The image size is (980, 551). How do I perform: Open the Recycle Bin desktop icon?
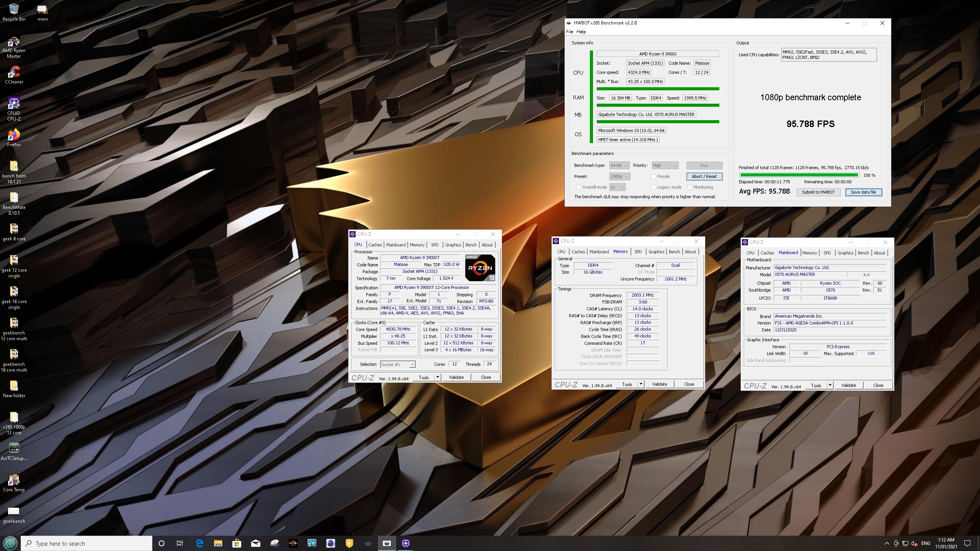[14, 13]
